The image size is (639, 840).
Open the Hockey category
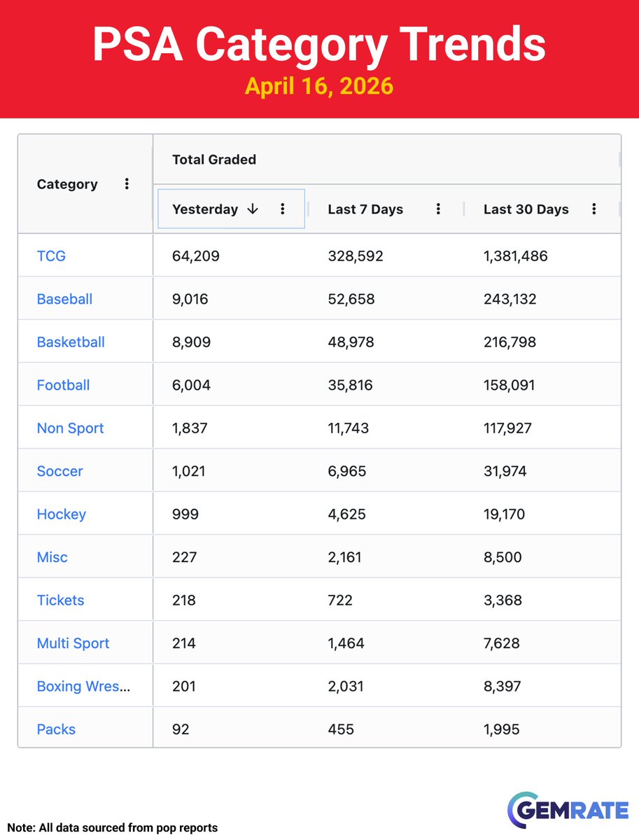62,514
